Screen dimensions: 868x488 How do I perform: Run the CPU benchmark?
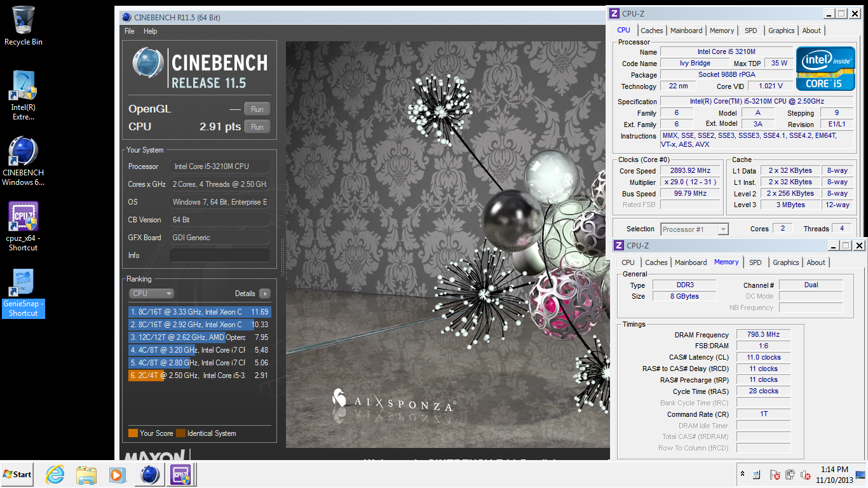(x=257, y=126)
